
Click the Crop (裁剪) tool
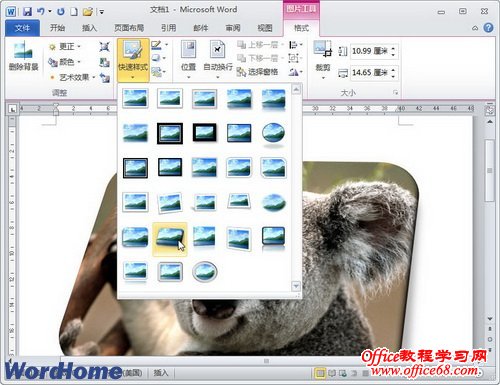click(323, 60)
